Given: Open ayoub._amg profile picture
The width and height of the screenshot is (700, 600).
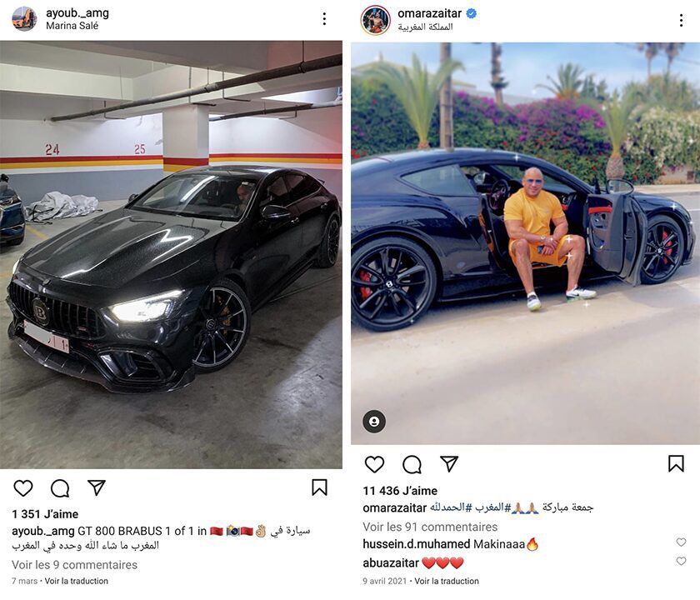Looking at the screenshot, I should (x=24, y=18).
